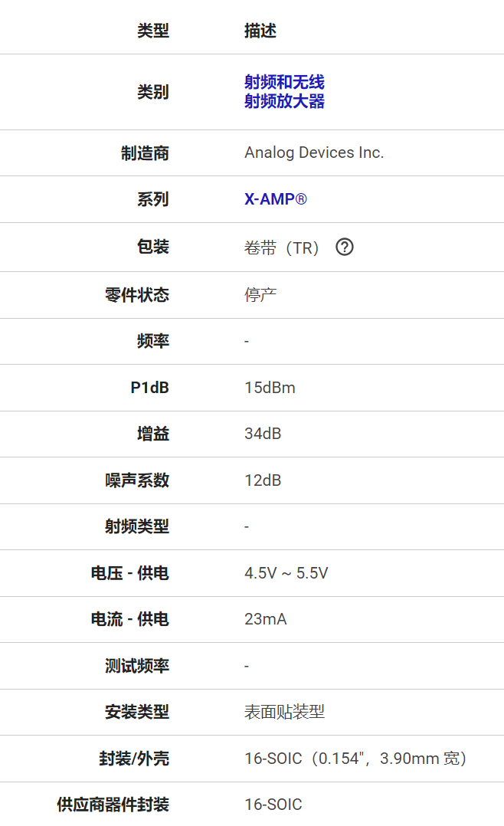
Task: Click the 表面贴装型 mounting type value
Action: pos(284,712)
